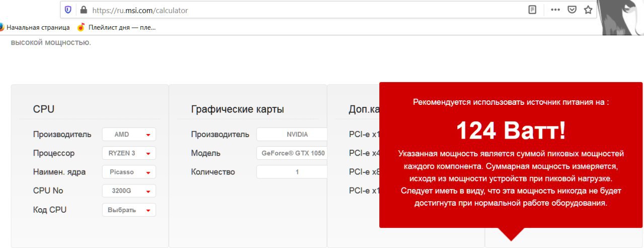The image size is (644, 248).
Task: Click the Рекомендуется использовать источник питания text
Action: point(511,102)
